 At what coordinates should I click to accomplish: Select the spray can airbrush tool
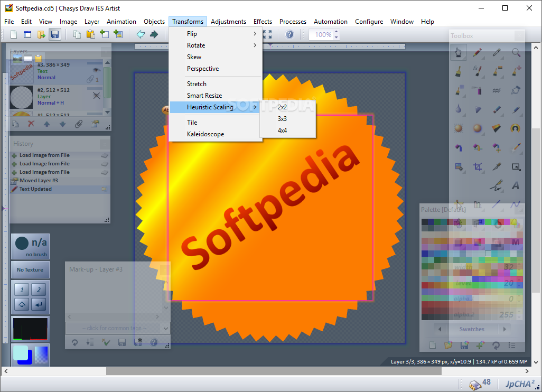[x=478, y=90]
